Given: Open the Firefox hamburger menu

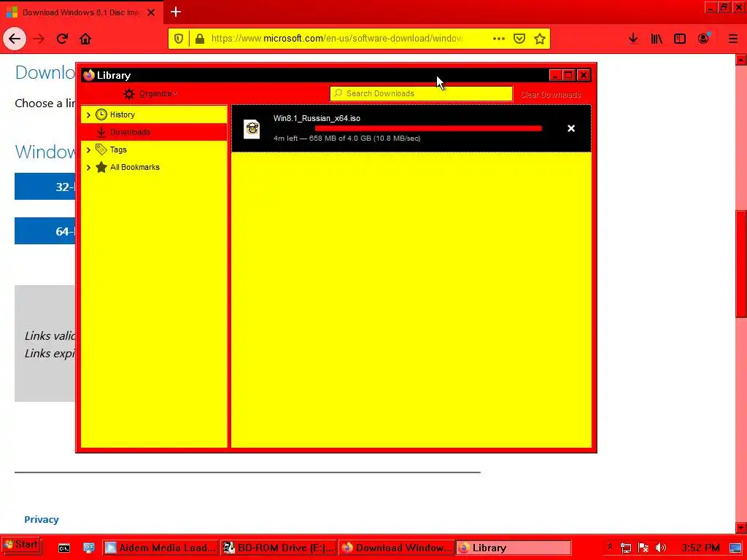Looking at the screenshot, I should (x=733, y=39).
